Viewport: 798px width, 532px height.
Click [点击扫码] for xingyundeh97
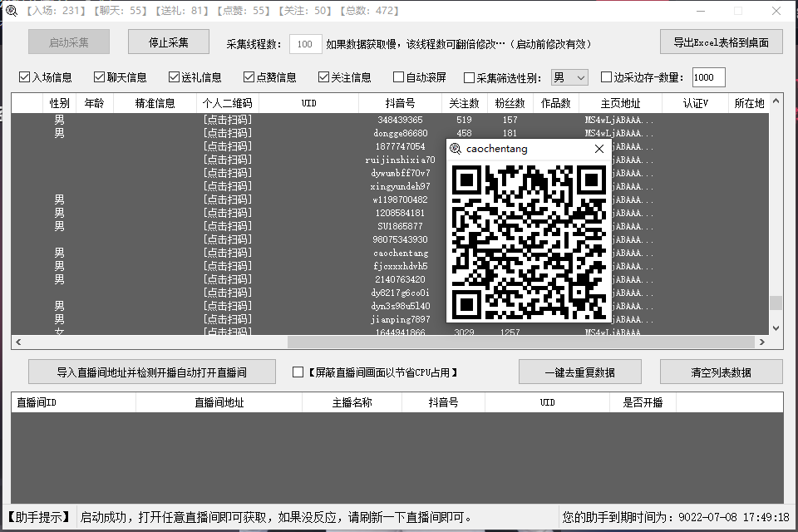(x=228, y=186)
